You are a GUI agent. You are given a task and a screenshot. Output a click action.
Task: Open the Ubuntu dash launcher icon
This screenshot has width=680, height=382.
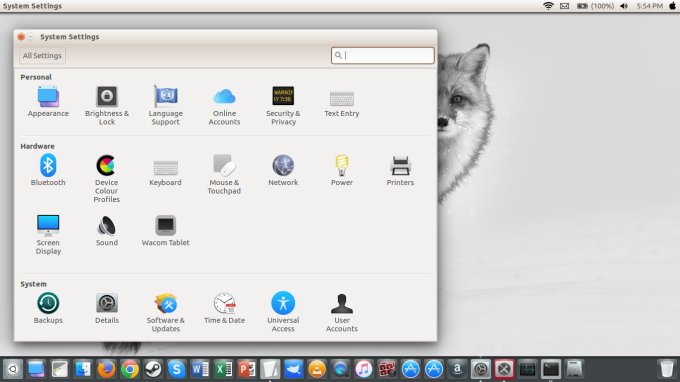pyautogui.click(x=13, y=369)
